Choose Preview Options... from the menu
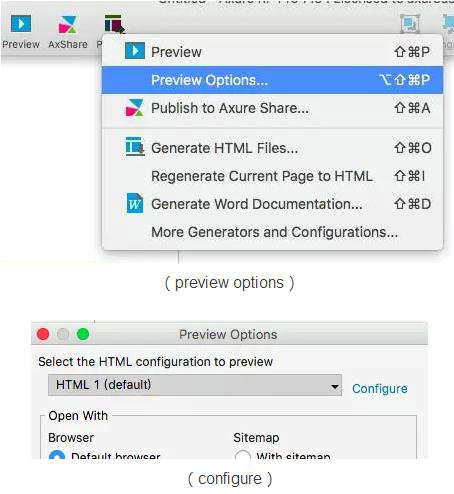The width and height of the screenshot is (454, 494). coord(272,80)
